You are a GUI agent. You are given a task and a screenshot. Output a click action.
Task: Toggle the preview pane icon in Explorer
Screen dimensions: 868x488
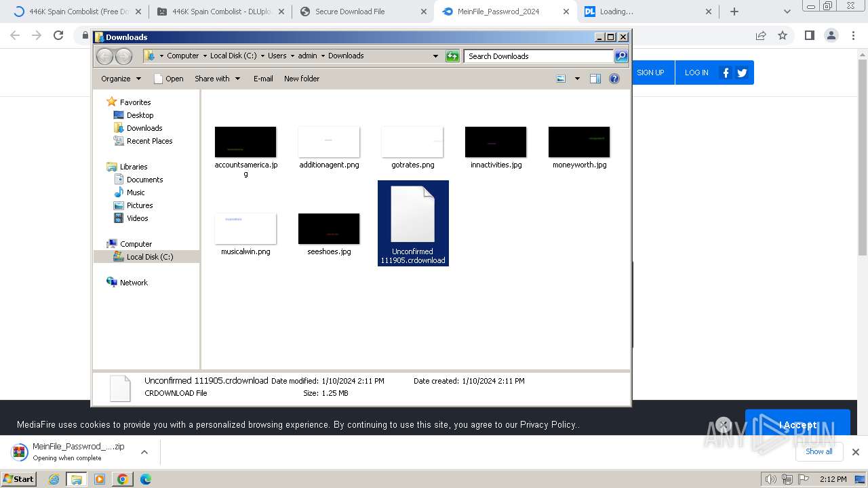click(595, 79)
